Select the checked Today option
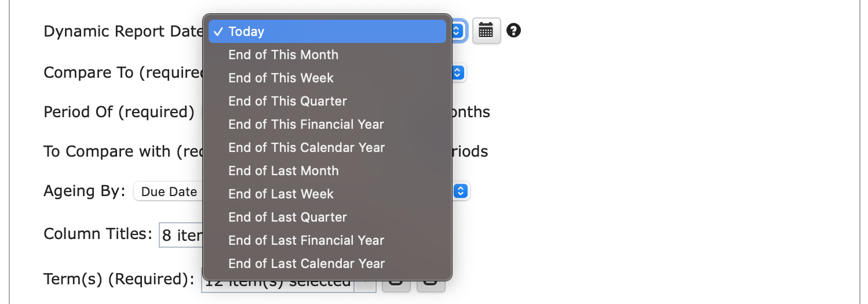Screen dimensions: 868x304 click(327, 31)
